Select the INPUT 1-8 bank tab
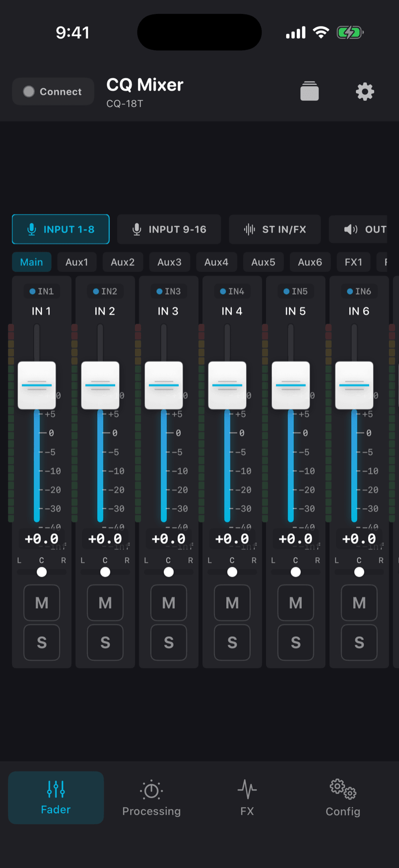 coord(61,229)
